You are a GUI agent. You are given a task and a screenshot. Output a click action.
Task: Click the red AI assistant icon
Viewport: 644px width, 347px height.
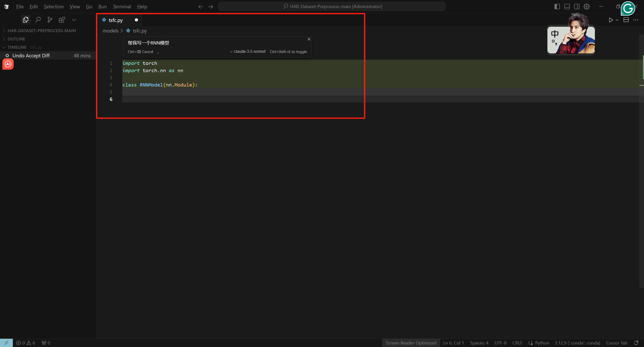[8, 64]
